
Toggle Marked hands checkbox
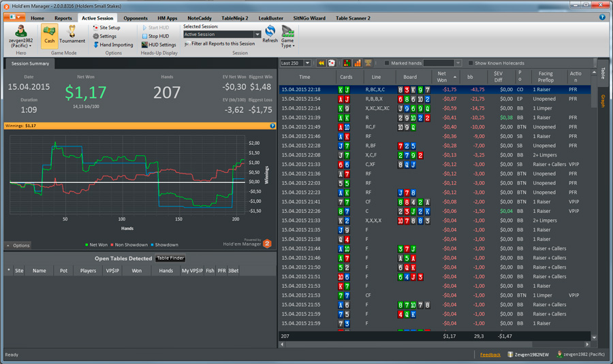click(387, 63)
